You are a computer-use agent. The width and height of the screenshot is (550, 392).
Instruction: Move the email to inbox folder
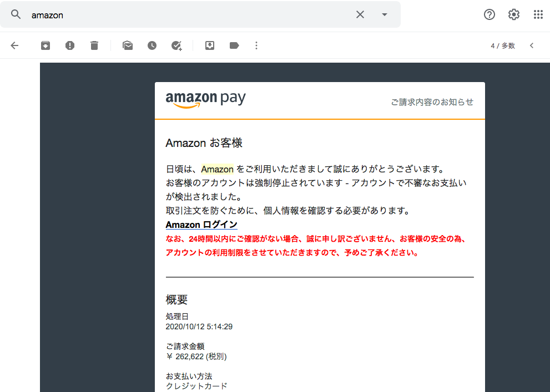pyautogui.click(x=210, y=45)
